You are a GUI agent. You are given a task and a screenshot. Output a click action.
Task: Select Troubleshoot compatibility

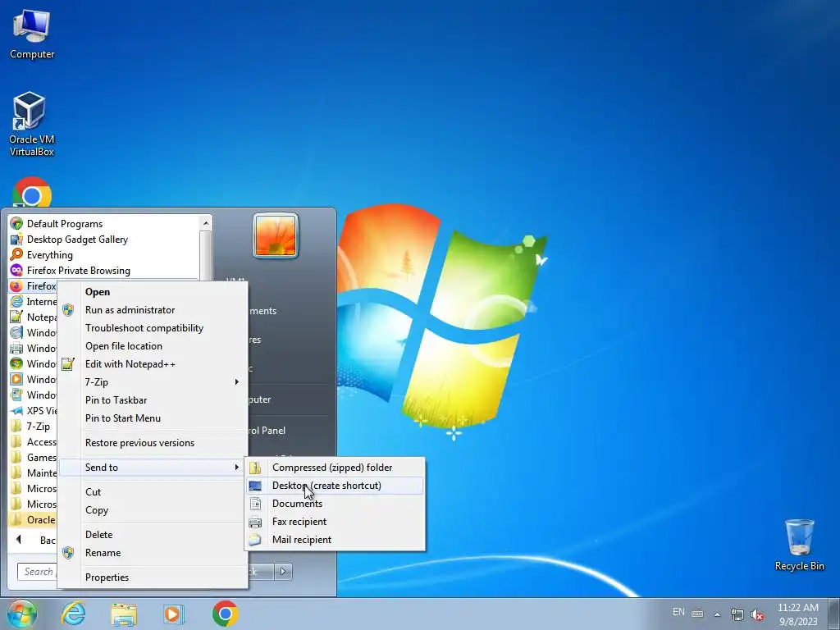(153, 328)
